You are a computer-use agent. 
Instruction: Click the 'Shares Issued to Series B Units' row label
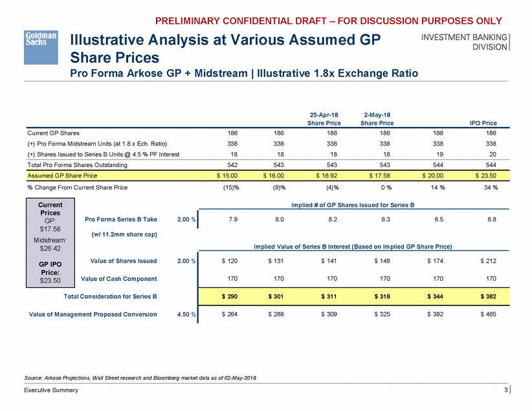103,155
